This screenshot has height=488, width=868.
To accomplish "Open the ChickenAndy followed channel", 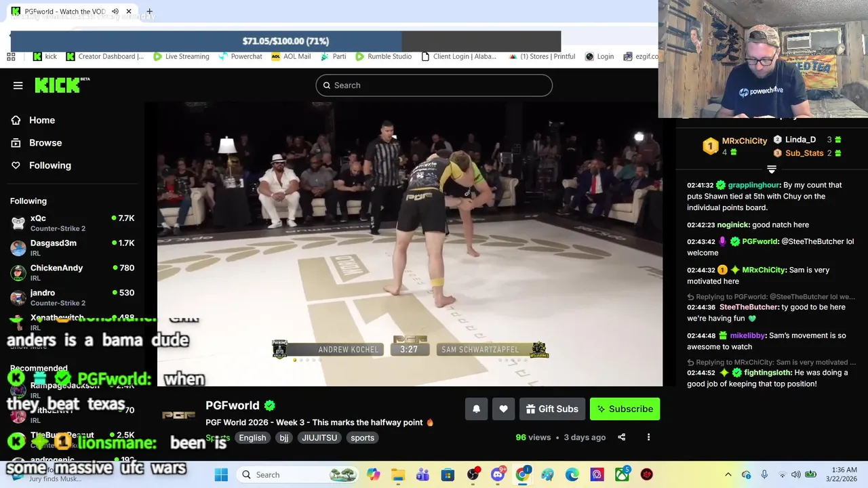I will click(72, 272).
